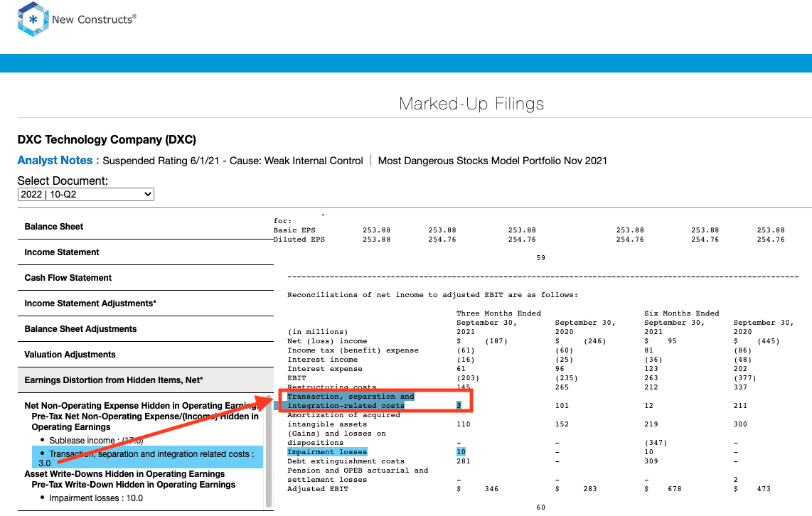Open the Balance Sheet section

point(146,227)
